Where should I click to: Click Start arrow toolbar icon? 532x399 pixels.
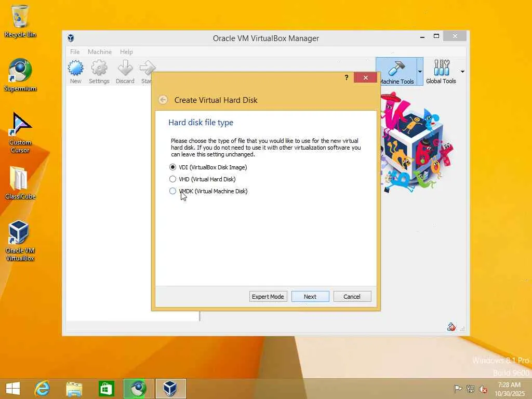[x=147, y=72]
